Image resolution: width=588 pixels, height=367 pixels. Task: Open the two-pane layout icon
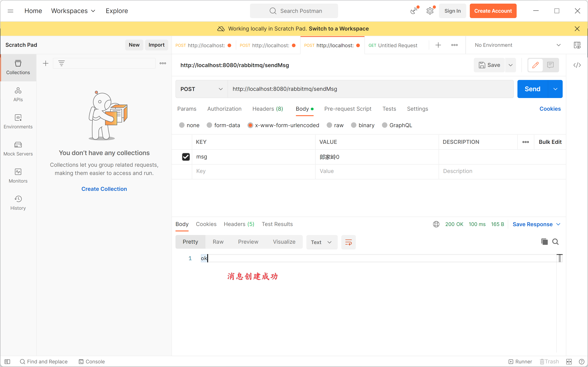pyautogui.click(x=569, y=361)
